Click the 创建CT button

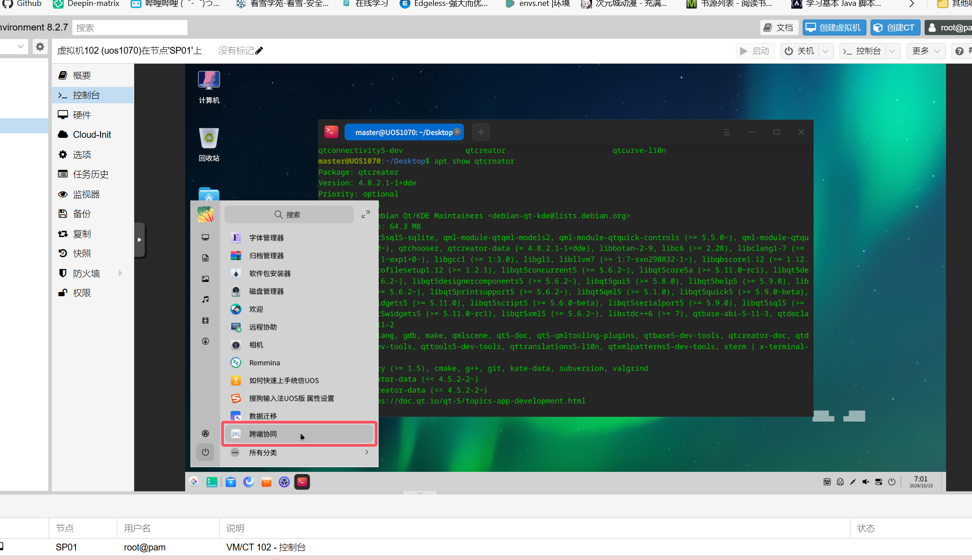coord(895,27)
